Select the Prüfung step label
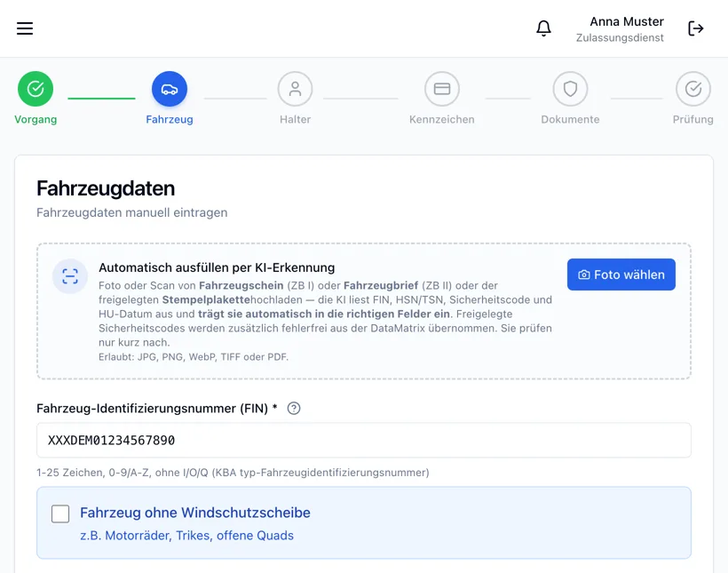 tap(693, 119)
